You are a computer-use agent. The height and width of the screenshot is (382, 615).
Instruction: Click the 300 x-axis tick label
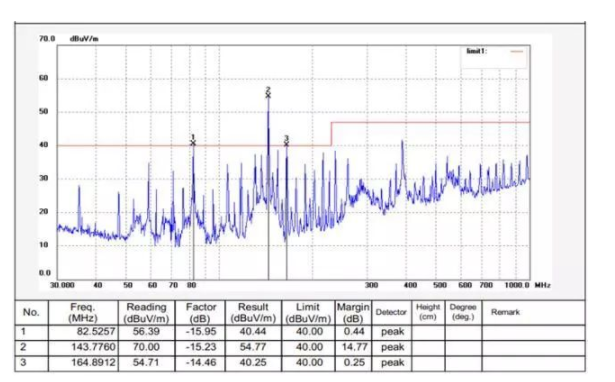[371, 285]
